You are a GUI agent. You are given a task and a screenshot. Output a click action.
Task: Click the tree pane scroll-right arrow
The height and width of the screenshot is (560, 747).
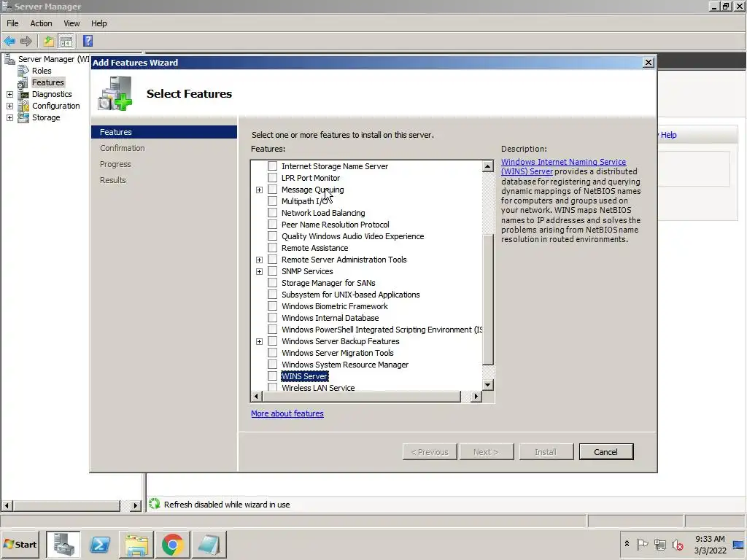[135, 506]
